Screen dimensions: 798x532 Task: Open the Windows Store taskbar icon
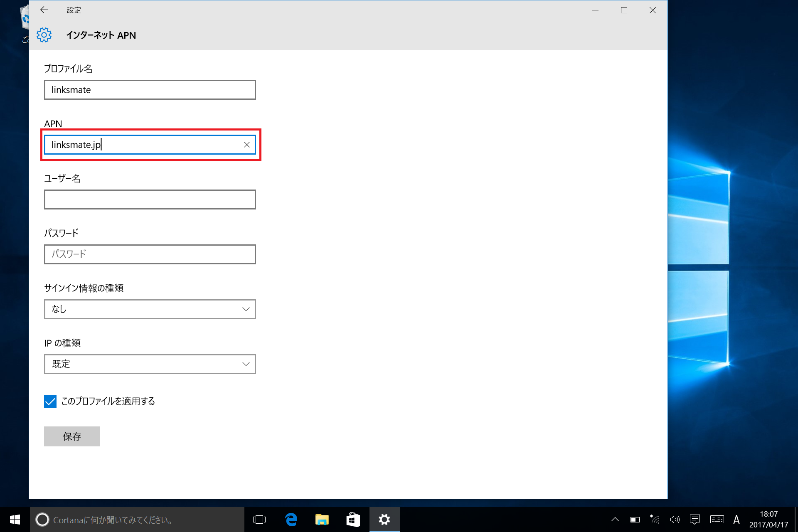pyautogui.click(x=353, y=520)
